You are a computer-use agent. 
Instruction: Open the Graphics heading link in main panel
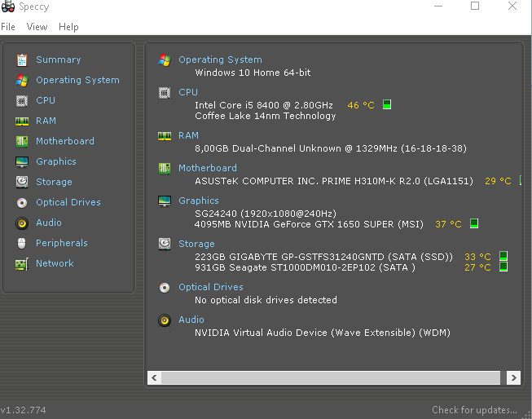[199, 201]
